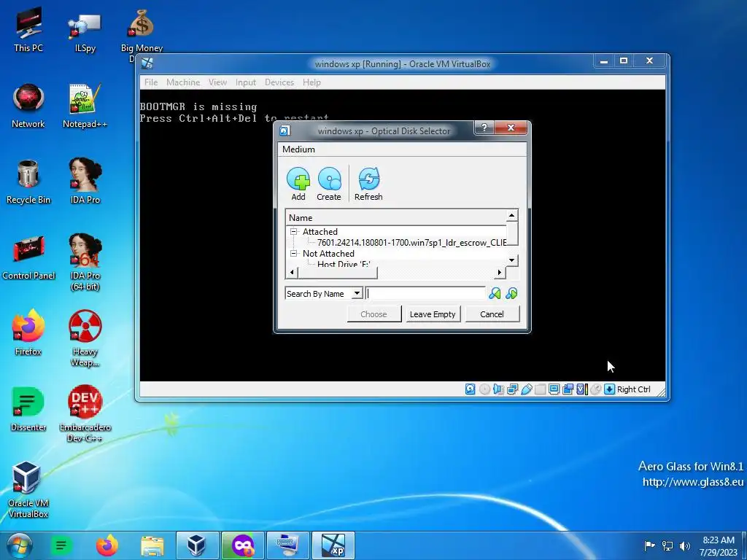This screenshot has height=560, width=747.
Task: Select the IDA Pro (64-bit) desktop icon
Action: click(85, 262)
